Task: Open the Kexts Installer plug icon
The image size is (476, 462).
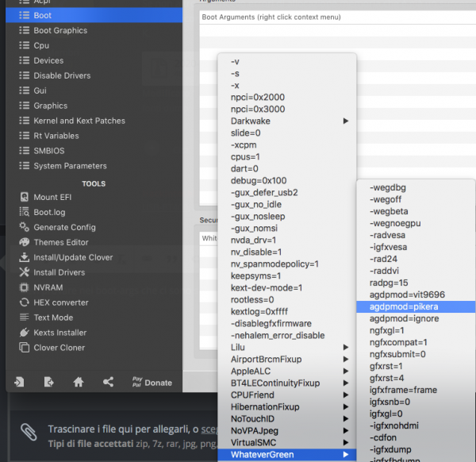Action: [25, 333]
